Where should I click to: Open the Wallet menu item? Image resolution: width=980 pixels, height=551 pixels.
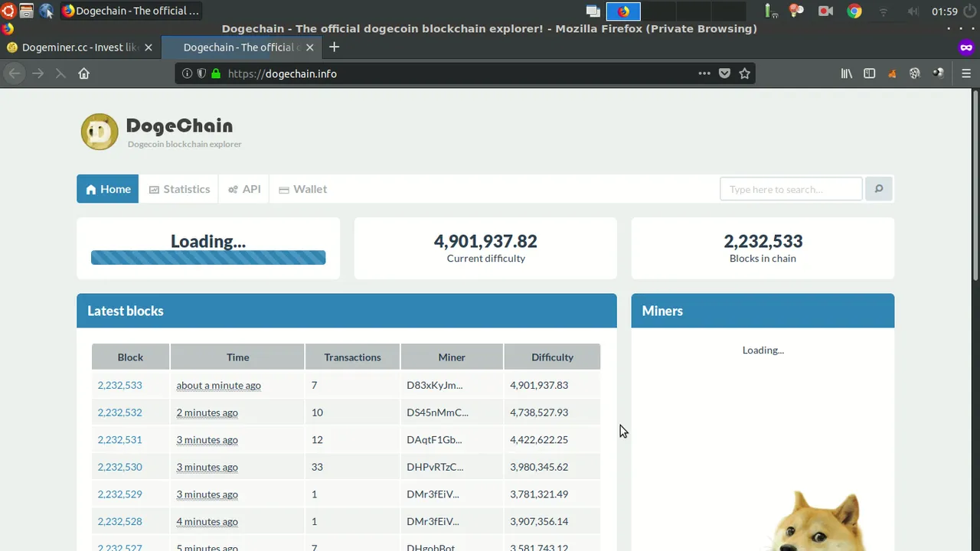click(303, 189)
